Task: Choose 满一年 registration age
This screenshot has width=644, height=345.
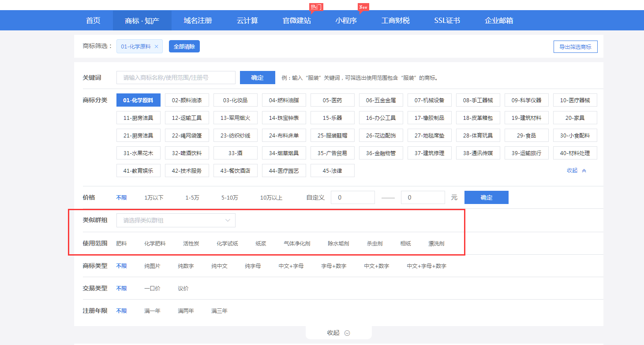Action: click(152, 311)
